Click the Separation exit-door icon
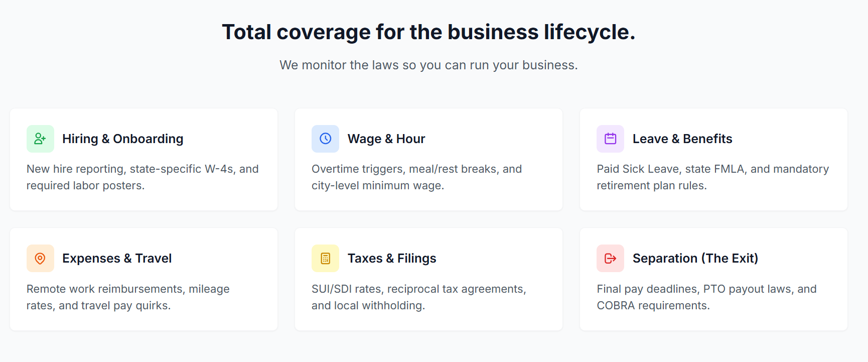Viewport: 868px width, 362px height. [610, 258]
